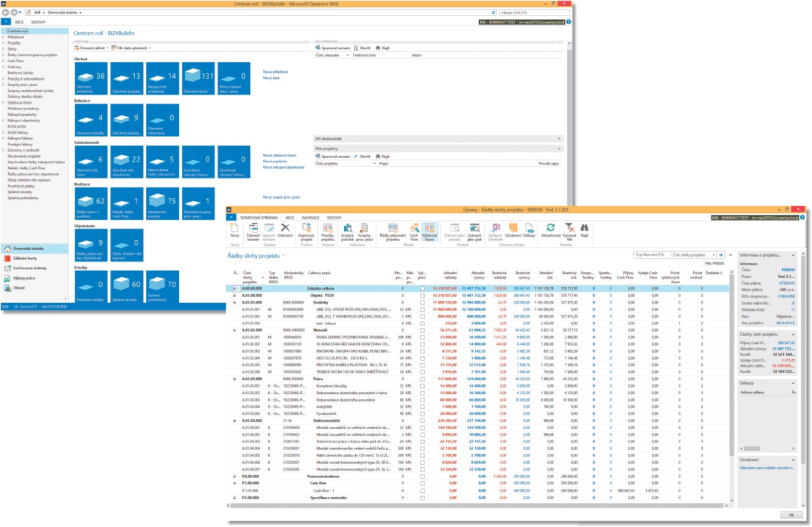This screenshot has height=527, width=812.
Task: Click the Nová příležitost link
Action: pyautogui.click(x=275, y=71)
